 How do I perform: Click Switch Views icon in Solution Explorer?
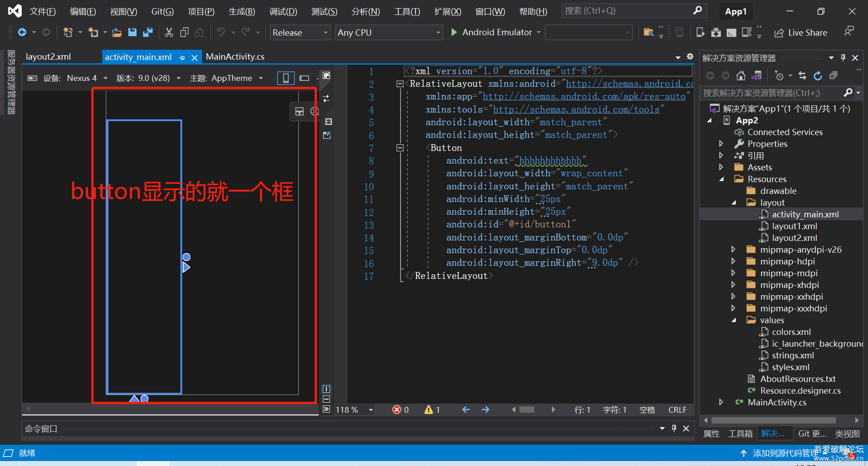coord(756,75)
